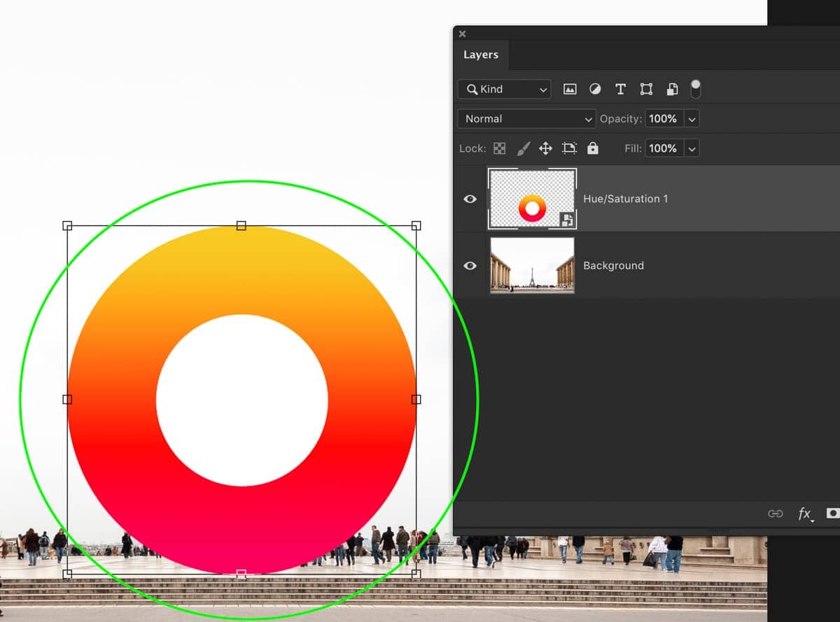This screenshot has width=840, height=622.
Task: Click the prevent artboard auto-nesting icon
Action: [569, 148]
